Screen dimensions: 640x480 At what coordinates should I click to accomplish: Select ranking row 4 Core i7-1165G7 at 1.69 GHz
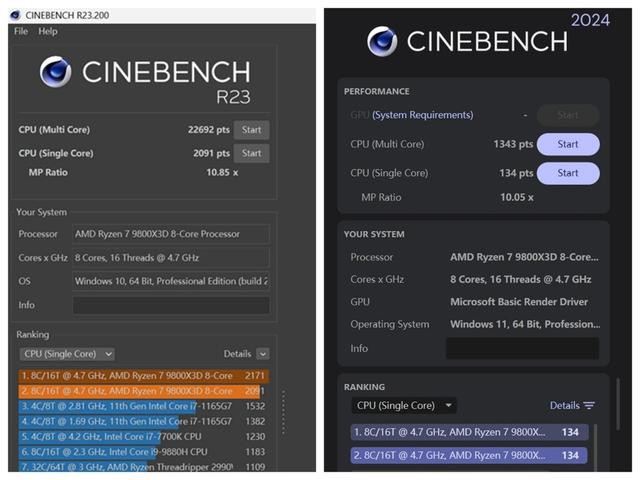[144, 421]
